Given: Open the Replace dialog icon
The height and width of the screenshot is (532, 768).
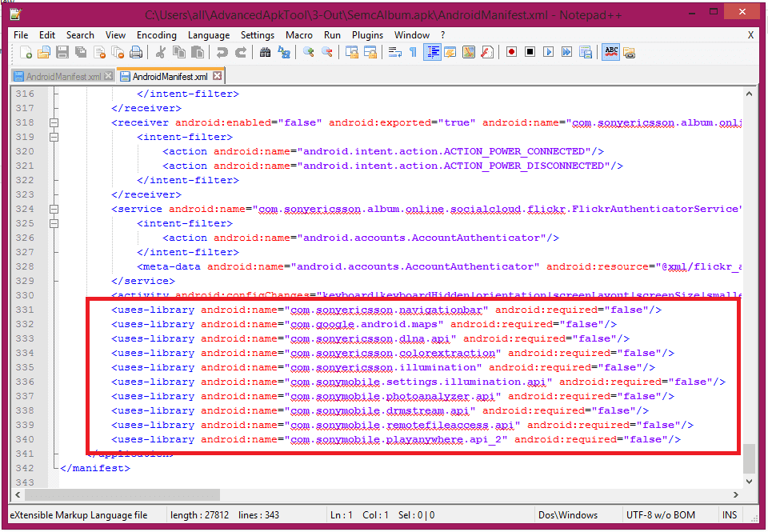Looking at the screenshot, I should (284, 52).
